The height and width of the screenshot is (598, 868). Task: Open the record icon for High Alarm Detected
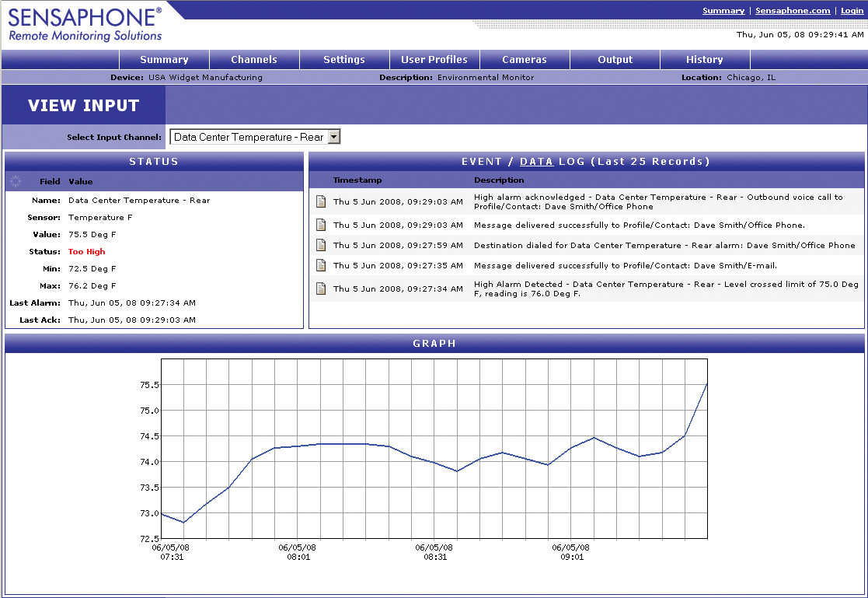(321, 289)
